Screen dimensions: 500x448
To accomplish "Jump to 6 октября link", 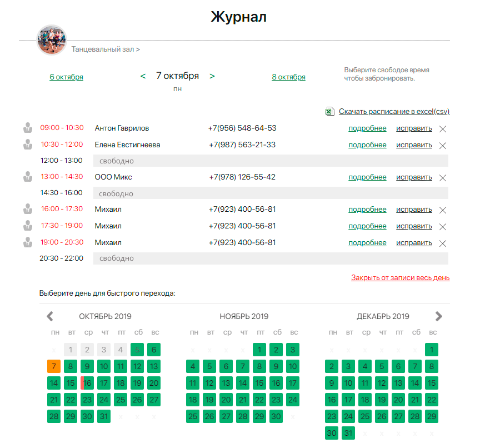I will click(66, 77).
